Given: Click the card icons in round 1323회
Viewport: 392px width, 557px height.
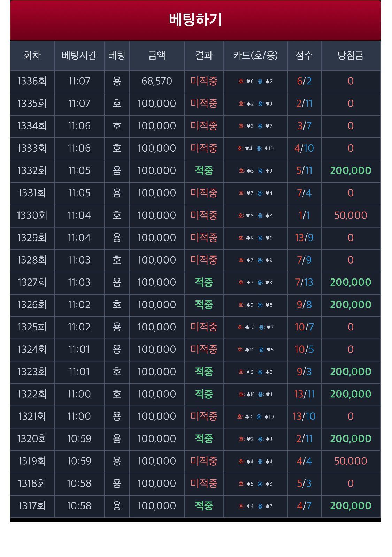Looking at the screenshot, I should [x=255, y=372].
